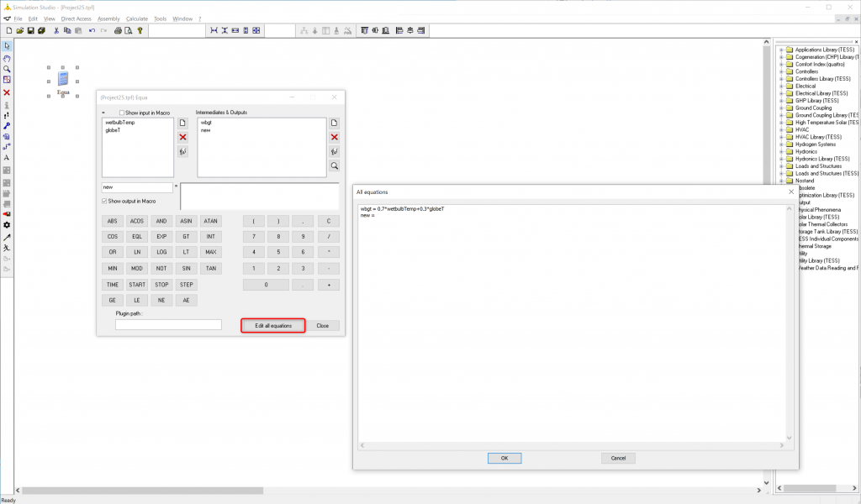Click magnifier icon beside outputs list
The height and width of the screenshot is (504, 861).
335,166
